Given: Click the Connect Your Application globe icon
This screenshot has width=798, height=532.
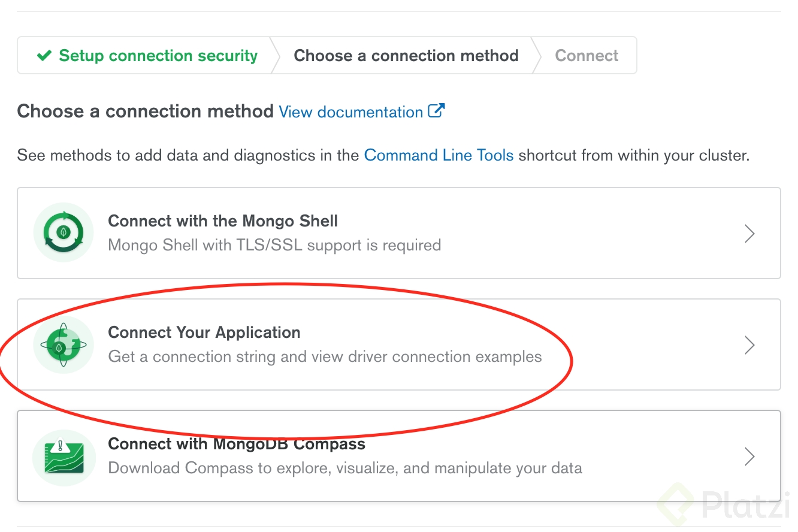Looking at the screenshot, I should [x=64, y=344].
